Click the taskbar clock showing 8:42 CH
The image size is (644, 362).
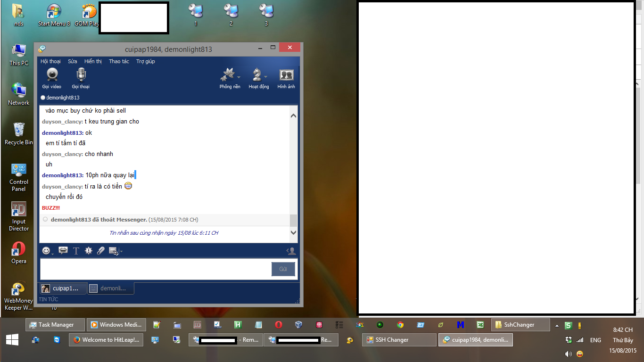pyautogui.click(x=623, y=330)
